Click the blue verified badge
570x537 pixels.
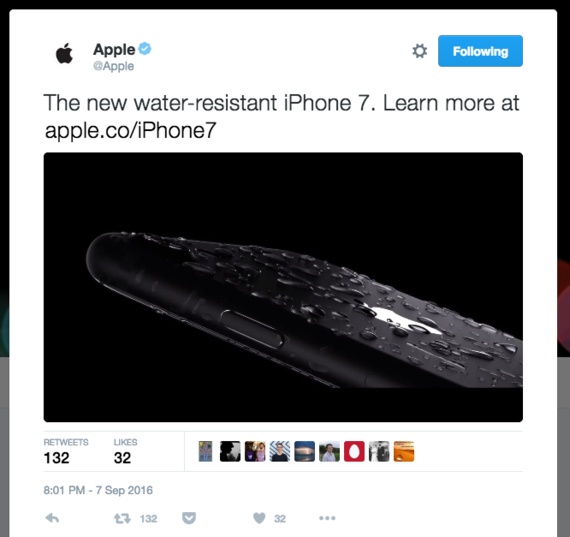145,48
